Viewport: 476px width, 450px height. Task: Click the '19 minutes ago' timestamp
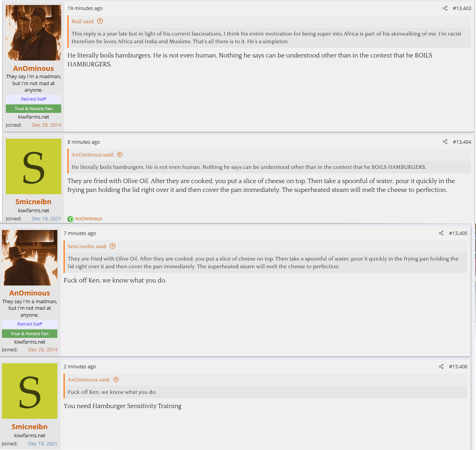point(85,8)
